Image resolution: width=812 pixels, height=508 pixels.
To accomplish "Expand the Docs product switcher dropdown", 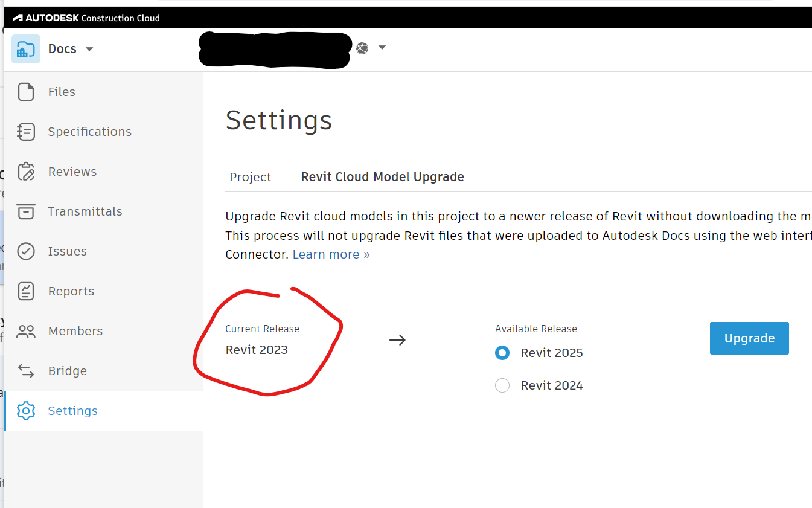I will pos(89,49).
